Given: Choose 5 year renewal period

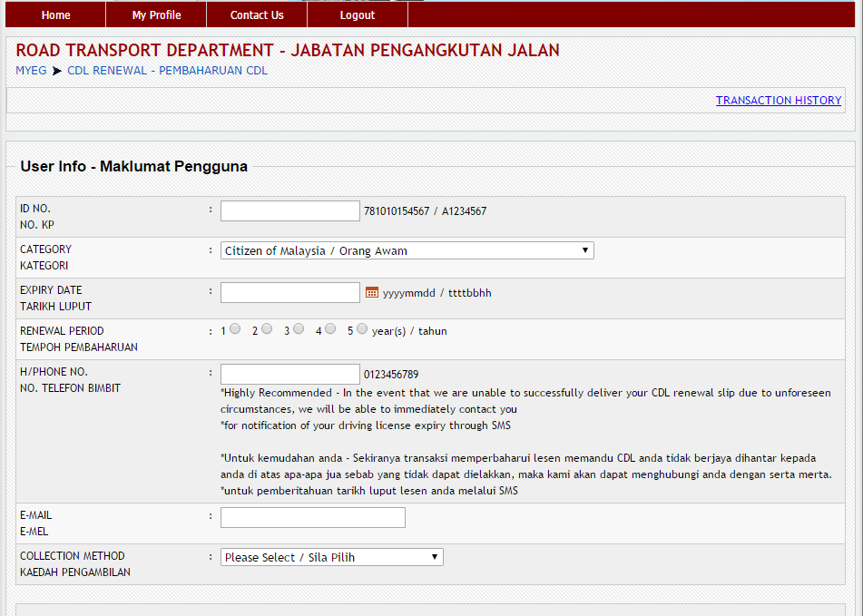Looking at the screenshot, I should pyautogui.click(x=362, y=329).
